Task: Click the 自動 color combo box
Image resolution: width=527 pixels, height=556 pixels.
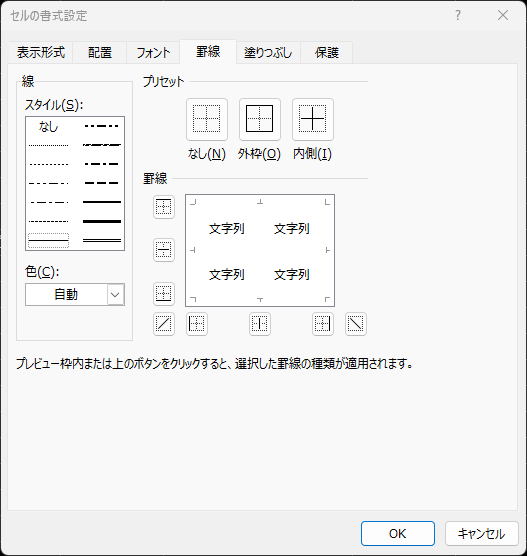Action: pos(75,294)
